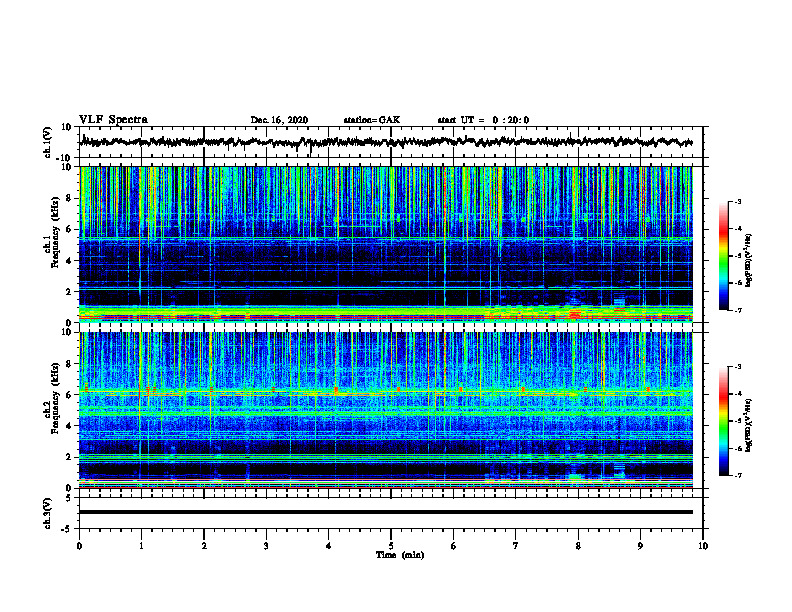Select the date text "Dec. 16, 2020"
Screen dimensions: 792x612
(x=279, y=120)
